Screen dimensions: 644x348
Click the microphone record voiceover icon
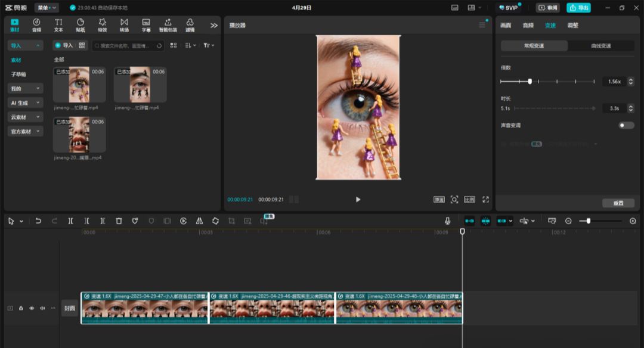tap(447, 221)
